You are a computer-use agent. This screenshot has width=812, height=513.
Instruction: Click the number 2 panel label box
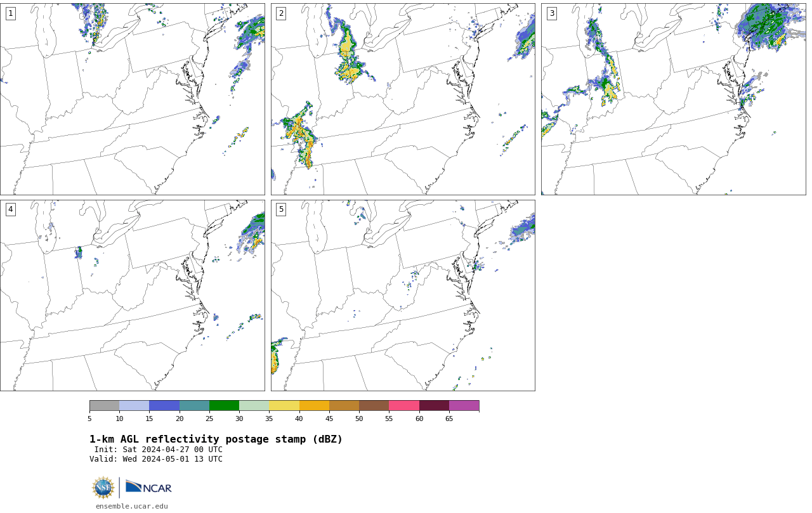click(281, 13)
